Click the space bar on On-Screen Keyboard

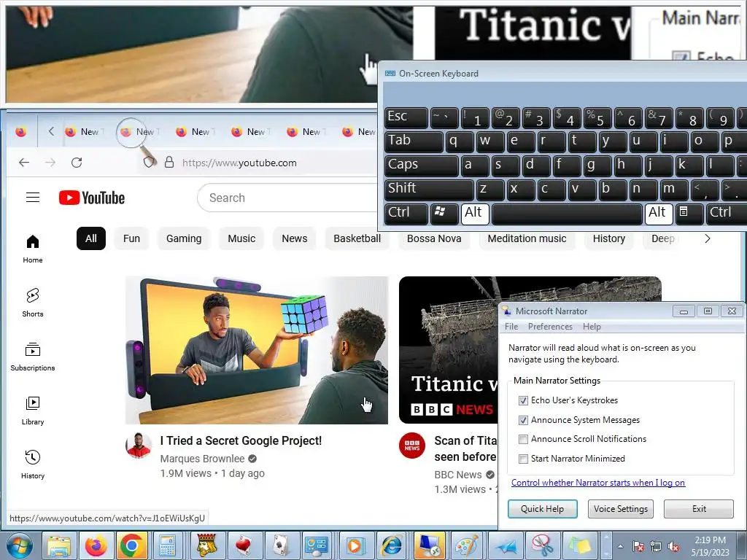pyautogui.click(x=566, y=214)
